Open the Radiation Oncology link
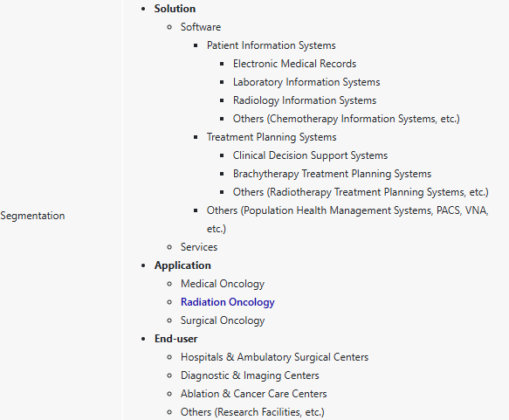Image resolution: width=509 pixels, height=420 pixels. pyautogui.click(x=228, y=302)
